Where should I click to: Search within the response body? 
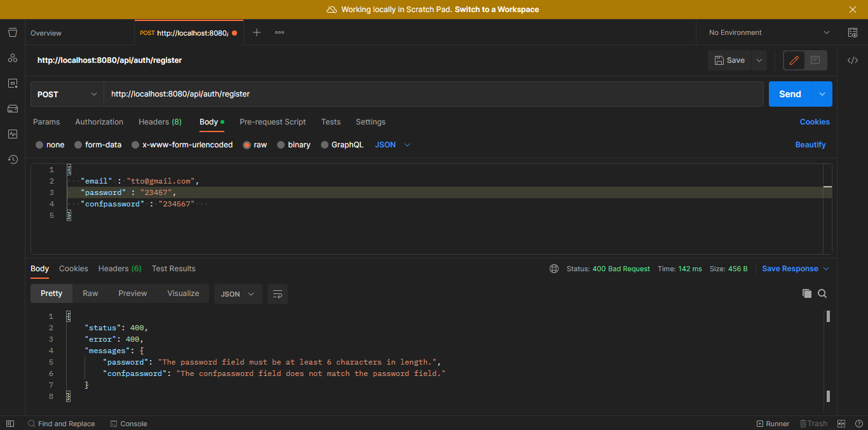[823, 293]
